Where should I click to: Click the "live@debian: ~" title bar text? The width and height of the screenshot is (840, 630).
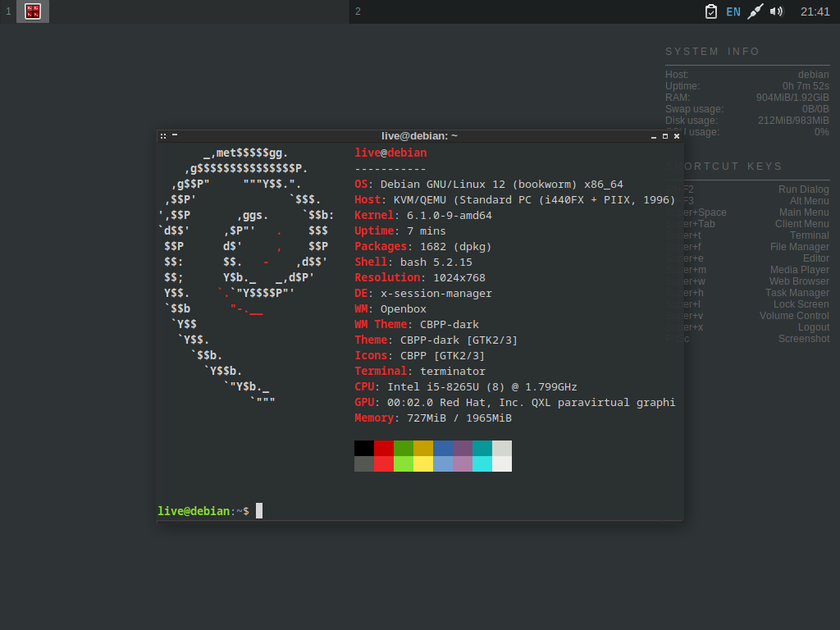click(419, 136)
